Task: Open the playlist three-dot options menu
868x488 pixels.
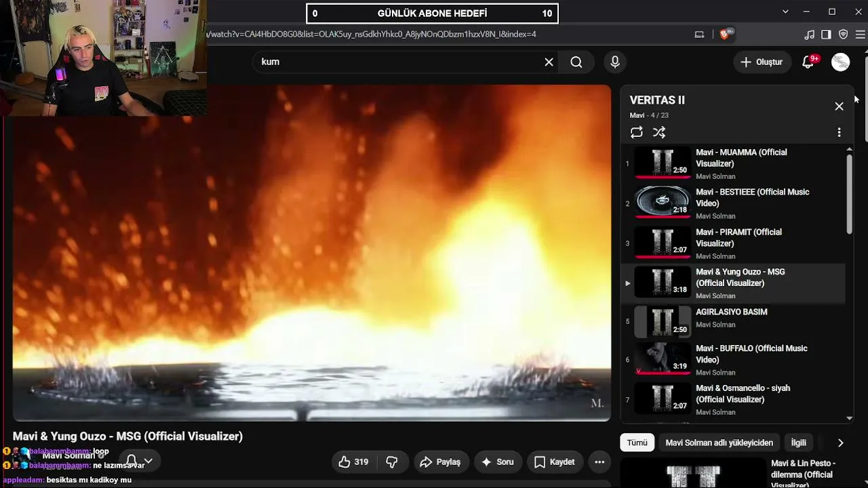Action: click(840, 133)
